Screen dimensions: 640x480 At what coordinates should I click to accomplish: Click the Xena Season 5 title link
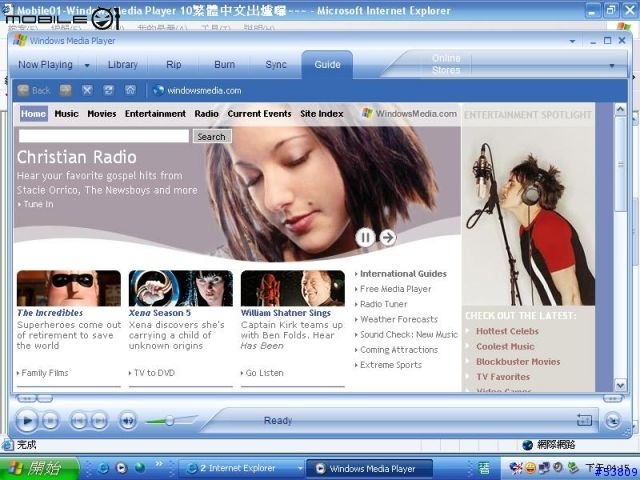160,313
